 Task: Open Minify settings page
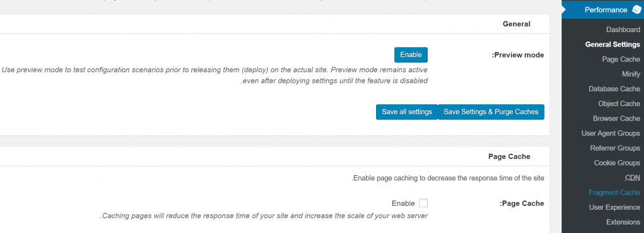631,74
